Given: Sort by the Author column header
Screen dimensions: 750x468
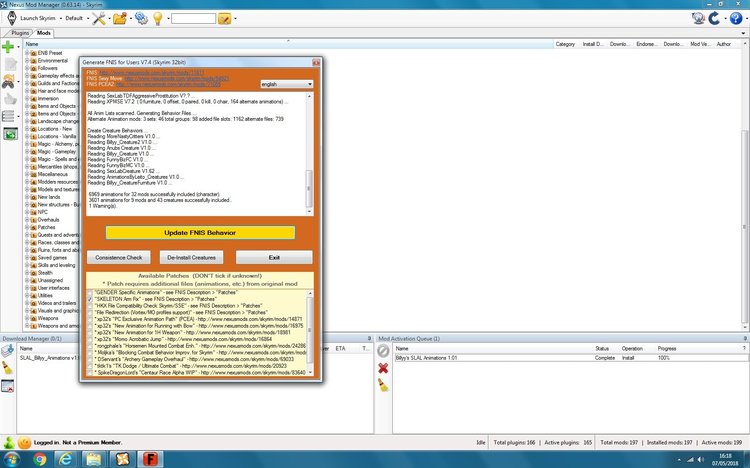Looking at the screenshot, I should (x=723, y=44).
